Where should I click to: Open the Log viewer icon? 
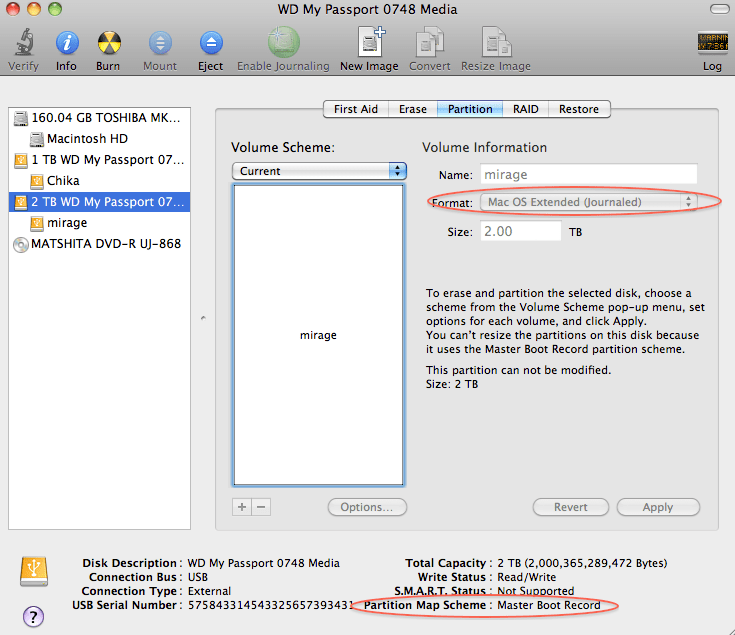712,42
